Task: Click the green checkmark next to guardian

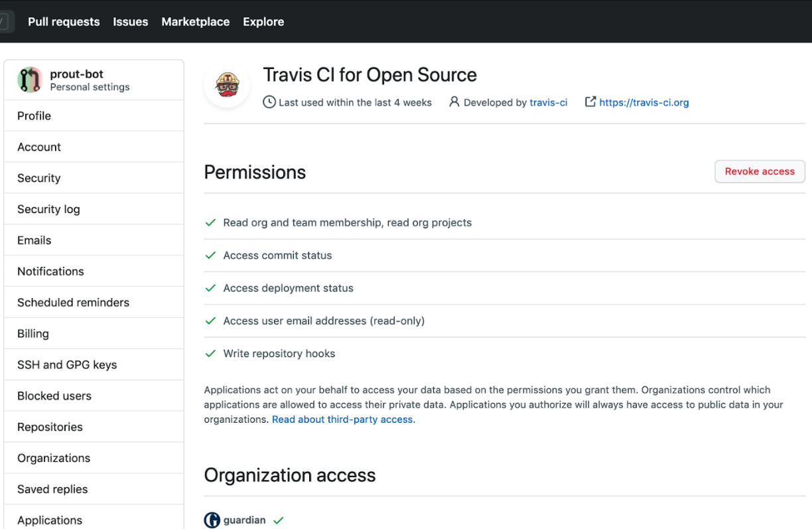Action: pyautogui.click(x=279, y=520)
